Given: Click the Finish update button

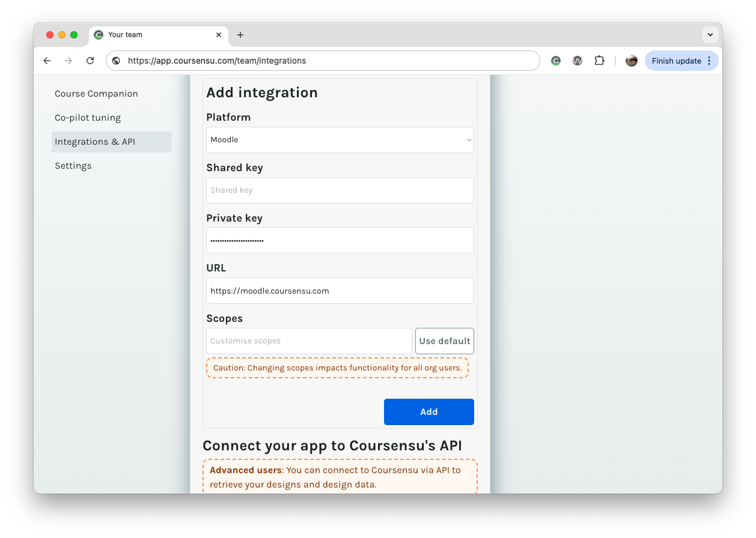Looking at the screenshot, I should pos(681,61).
